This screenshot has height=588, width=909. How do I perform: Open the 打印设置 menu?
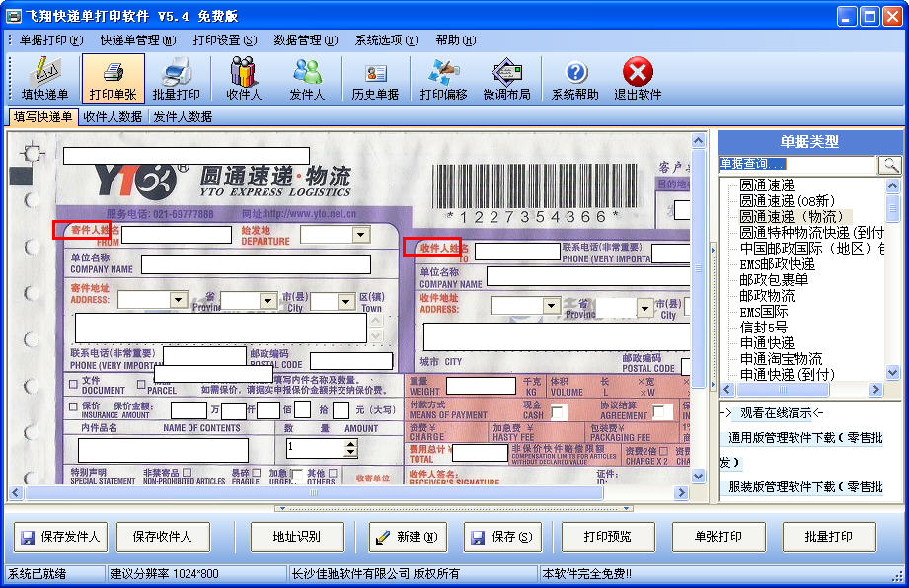point(224,40)
